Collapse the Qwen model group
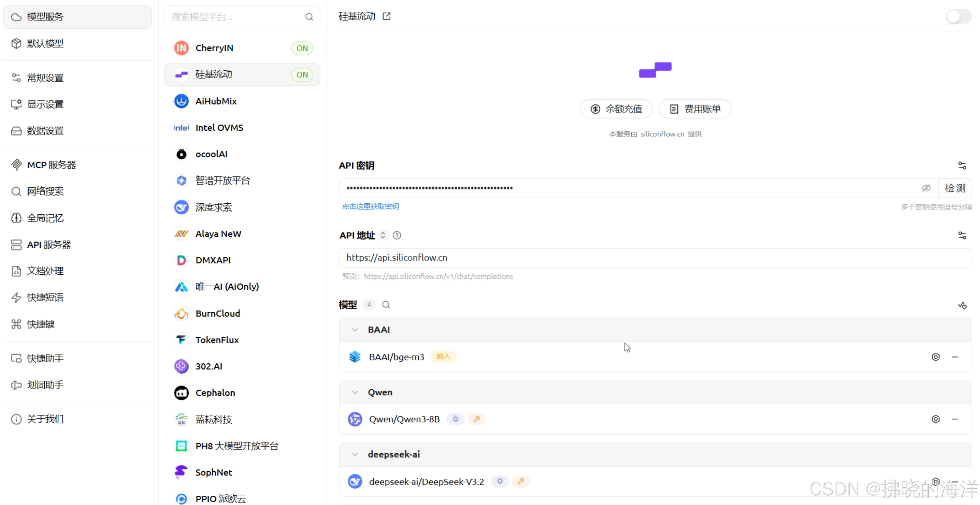The height and width of the screenshot is (505, 980). click(x=355, y=392)
